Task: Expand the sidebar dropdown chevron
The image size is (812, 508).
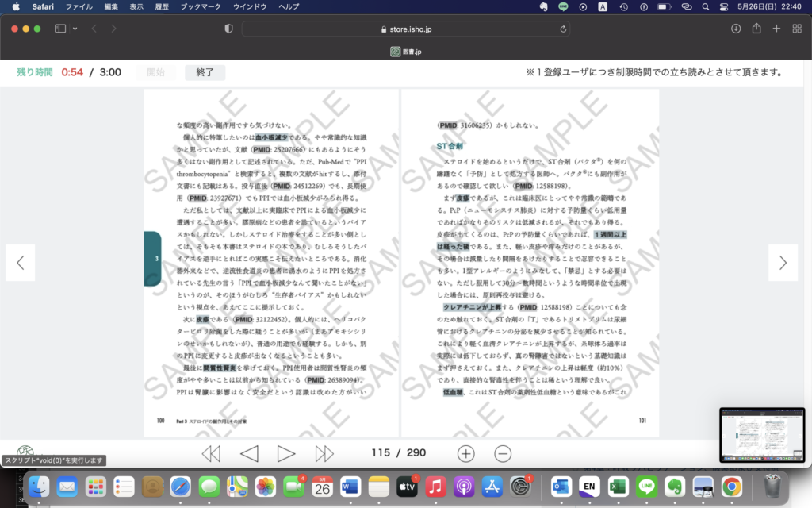Action: (75, 29)
